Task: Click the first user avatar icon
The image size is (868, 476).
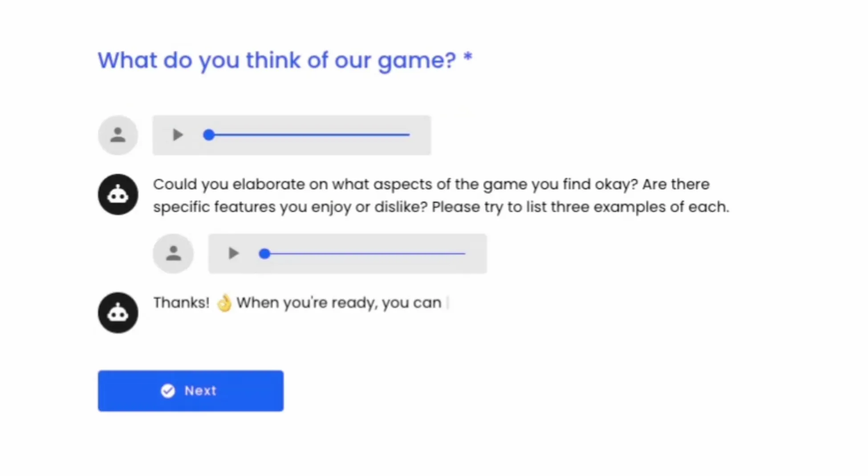Action: tap(118, 135)
